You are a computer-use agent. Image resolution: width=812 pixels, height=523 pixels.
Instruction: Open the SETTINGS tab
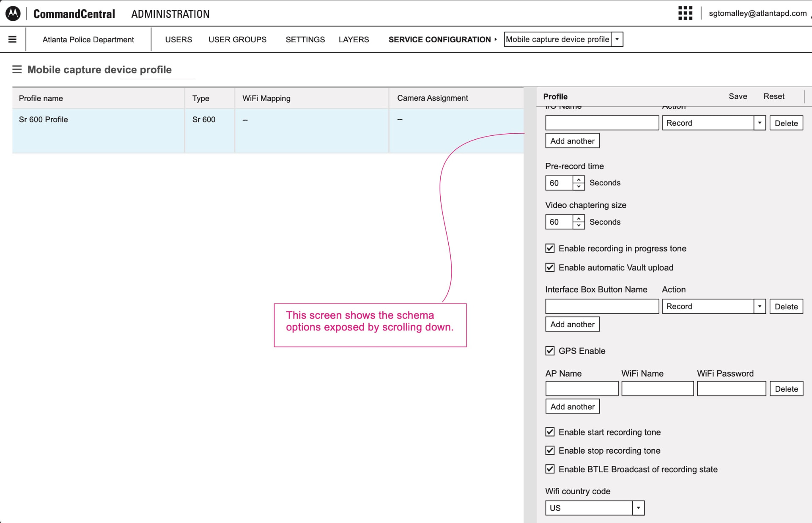(305, 39)
